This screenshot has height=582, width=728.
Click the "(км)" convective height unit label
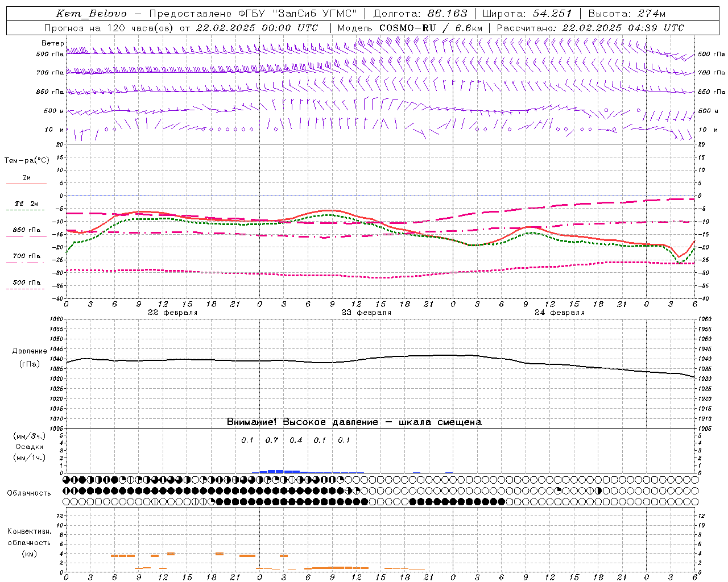tap(29, 554)
